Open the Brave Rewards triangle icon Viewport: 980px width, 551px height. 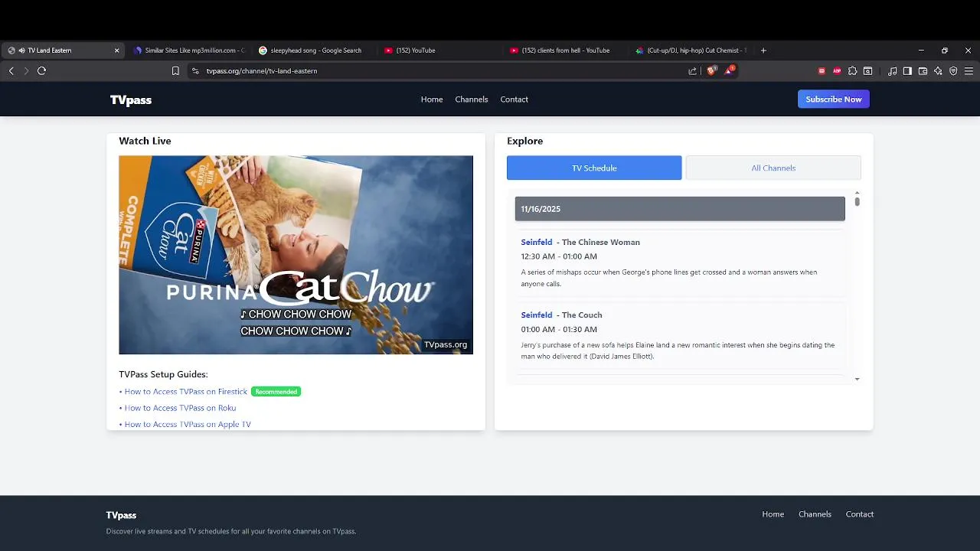[730, 70]
